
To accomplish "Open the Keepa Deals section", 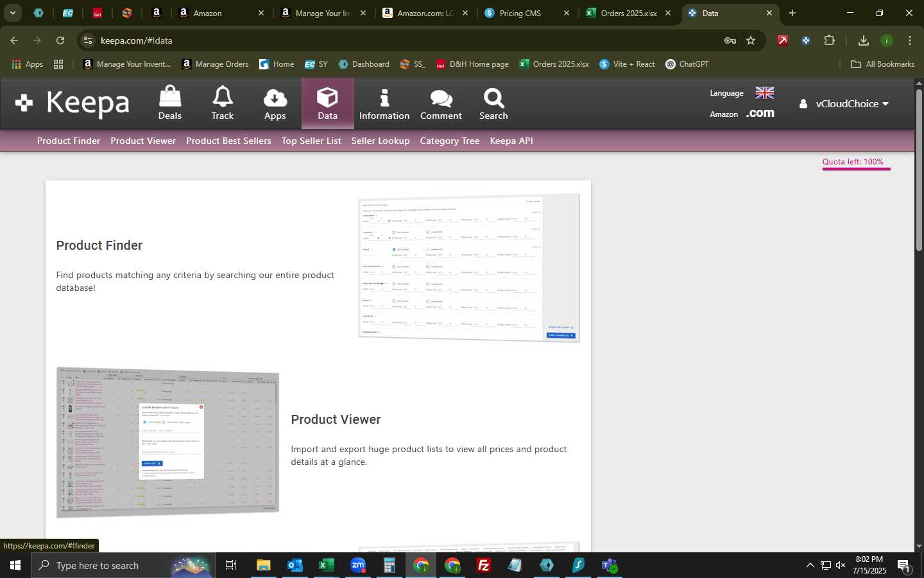I will (x=170, y=103).
